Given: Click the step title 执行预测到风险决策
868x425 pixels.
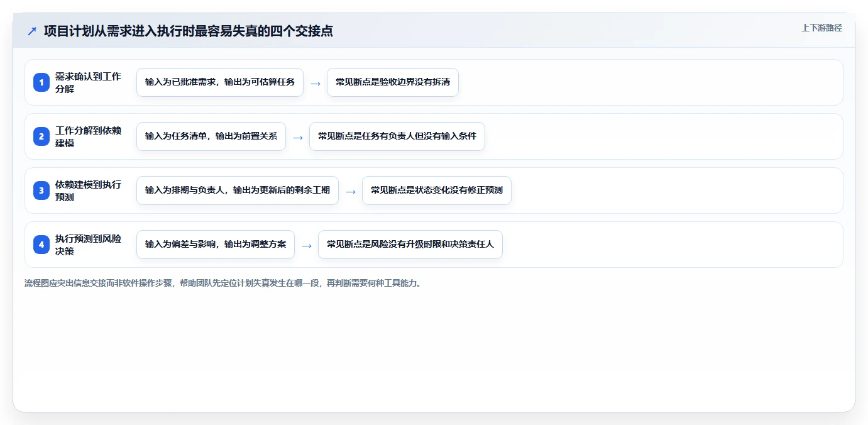Looking at the screenshot, I should pyautogui.click(x=89, y=245).
